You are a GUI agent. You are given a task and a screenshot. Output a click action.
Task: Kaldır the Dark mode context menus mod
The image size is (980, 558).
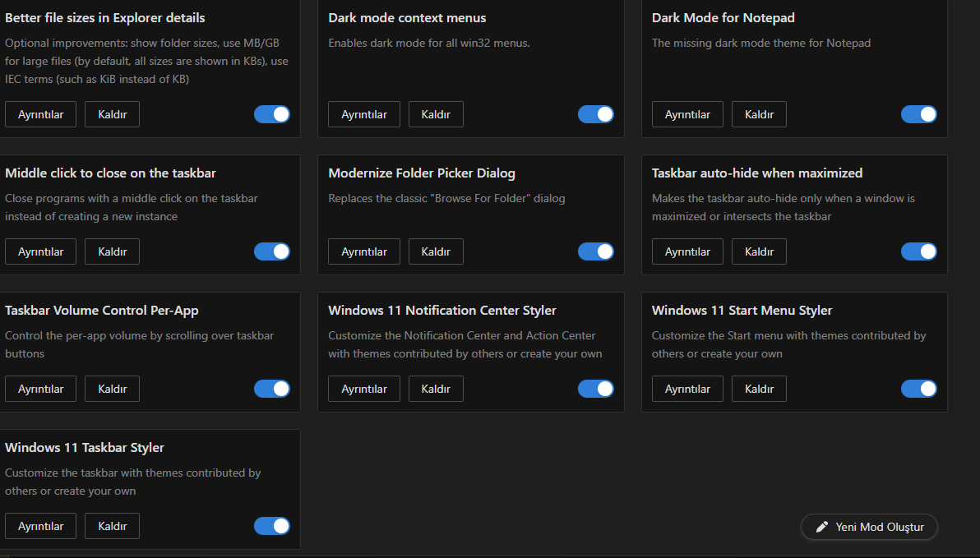tap(436, 114)
